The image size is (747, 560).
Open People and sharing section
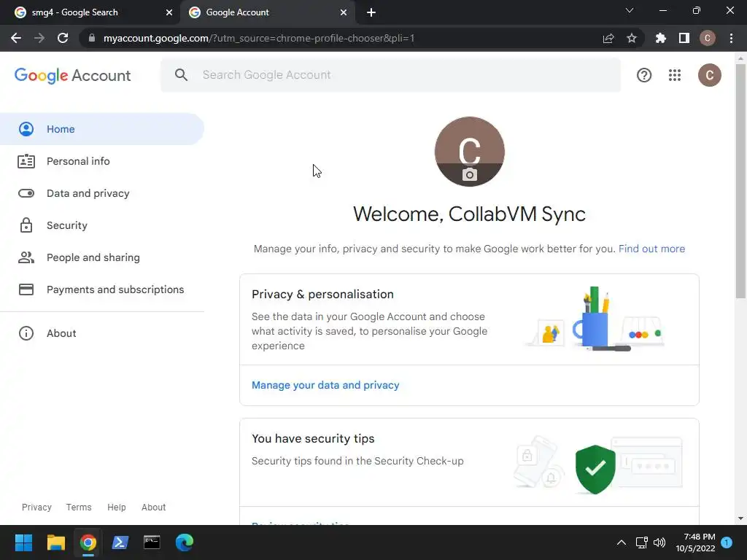[102, 257]
